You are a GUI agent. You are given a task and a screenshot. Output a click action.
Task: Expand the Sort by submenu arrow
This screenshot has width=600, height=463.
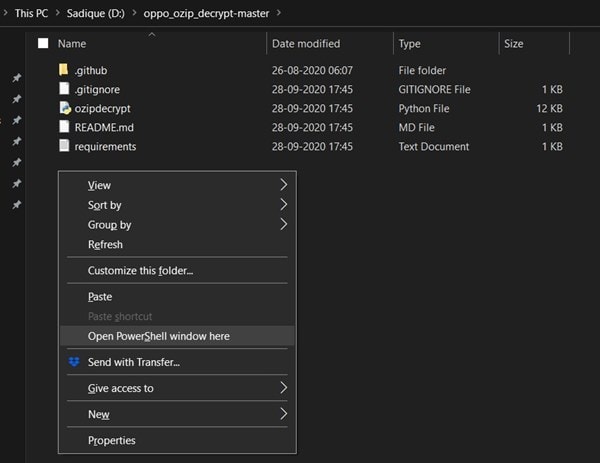click(284, 205)
